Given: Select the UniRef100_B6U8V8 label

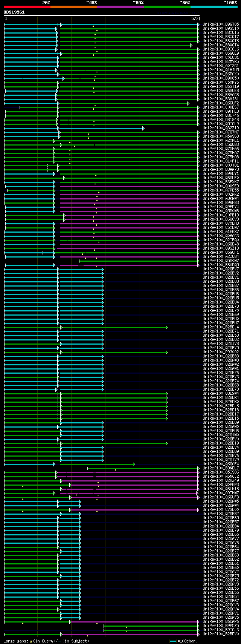Looking at the screenshot, I should pos(221,219).
